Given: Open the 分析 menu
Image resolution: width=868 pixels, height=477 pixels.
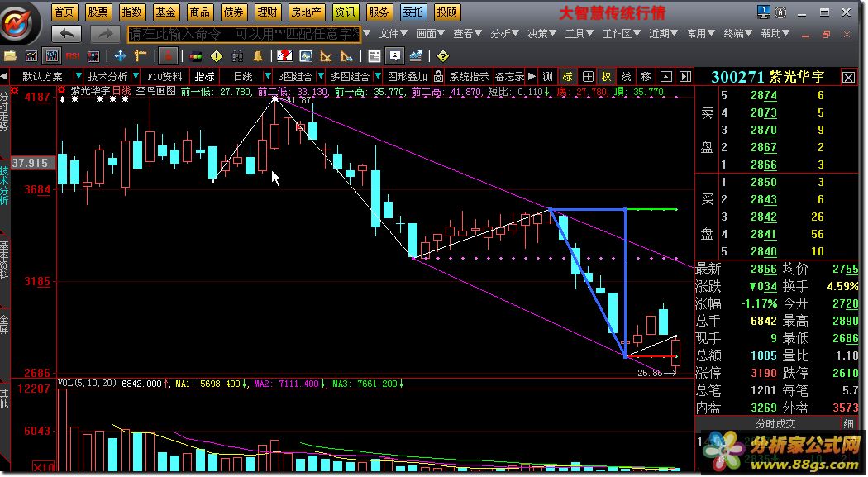Looking at the screenshot, I should click(x=504, y=34).
